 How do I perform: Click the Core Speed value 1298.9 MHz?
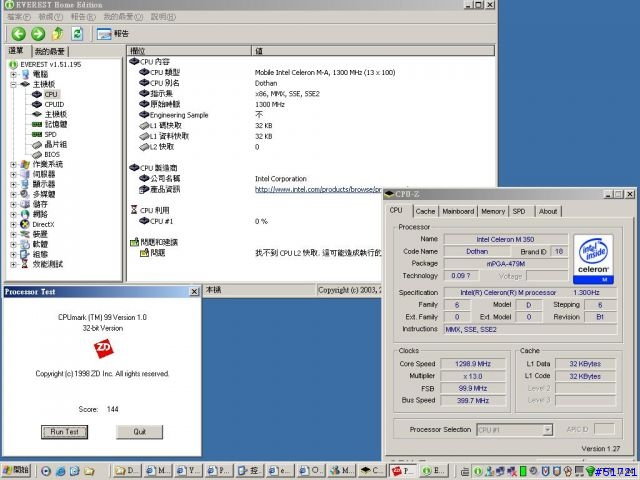coord(473,364)
